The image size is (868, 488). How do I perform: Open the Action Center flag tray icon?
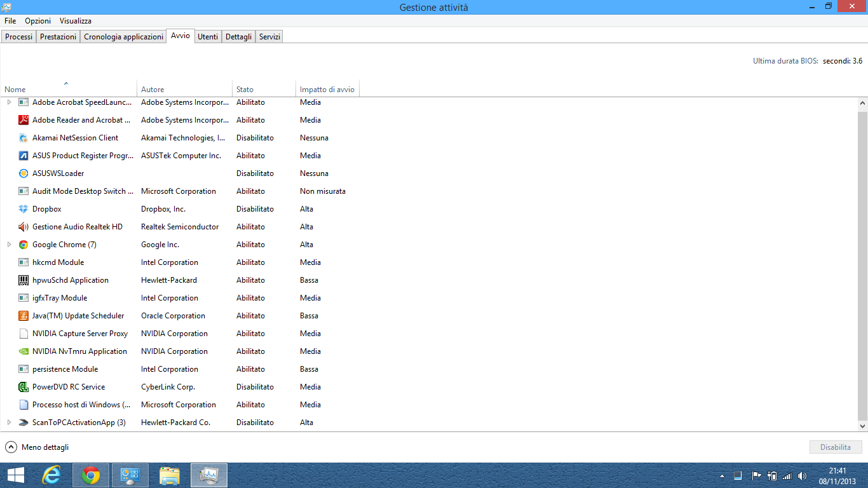point(756,475)
